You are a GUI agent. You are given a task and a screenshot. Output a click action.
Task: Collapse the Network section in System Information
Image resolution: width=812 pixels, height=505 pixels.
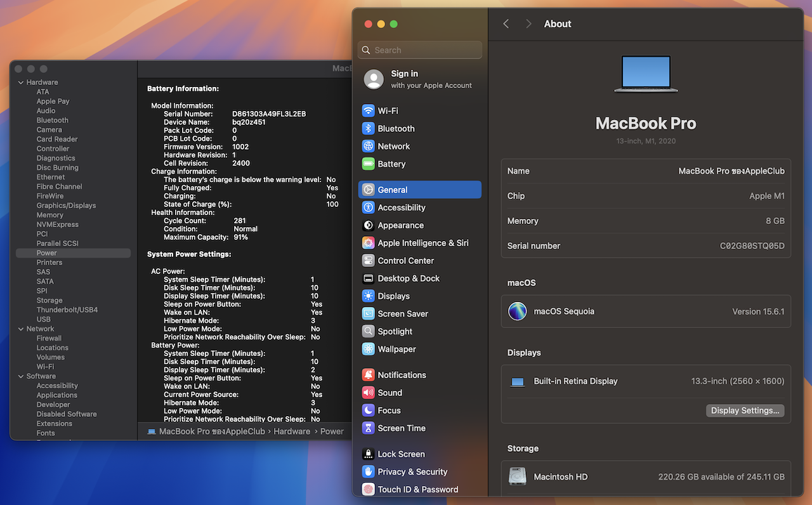[x=21, y=329]
